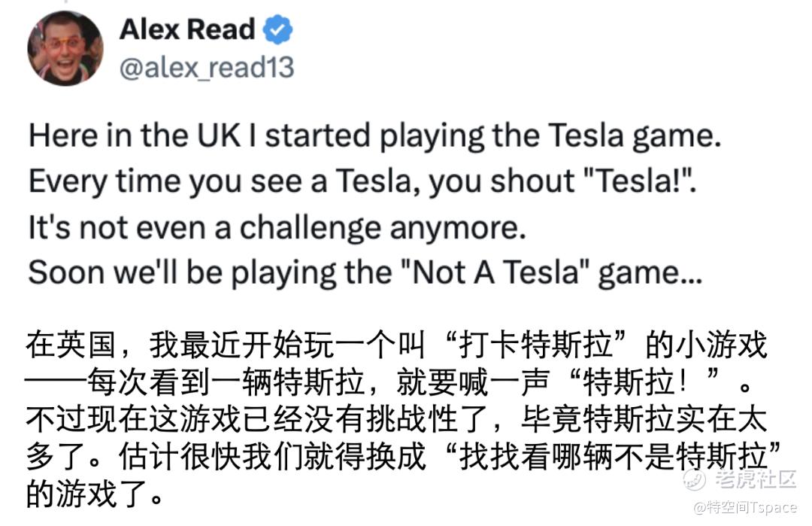Click the line starting "Every time you see"
The image size is (812, 526).
363,182
